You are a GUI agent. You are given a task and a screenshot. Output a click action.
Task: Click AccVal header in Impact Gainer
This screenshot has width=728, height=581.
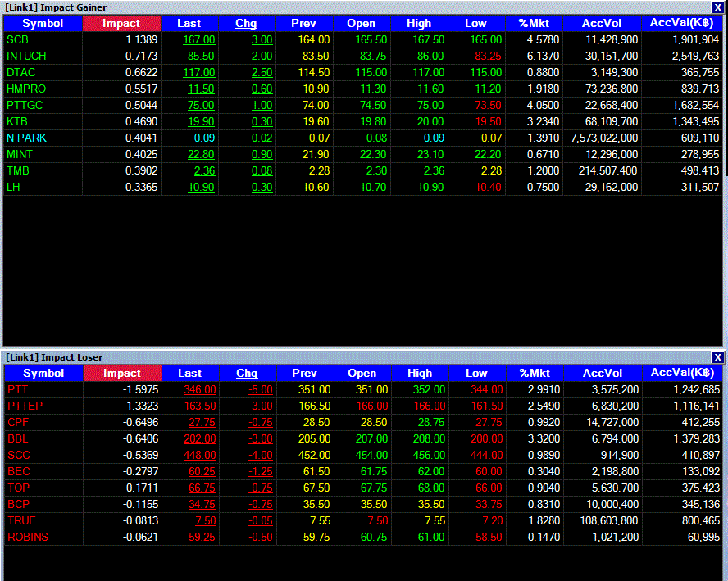coord(681,23)
